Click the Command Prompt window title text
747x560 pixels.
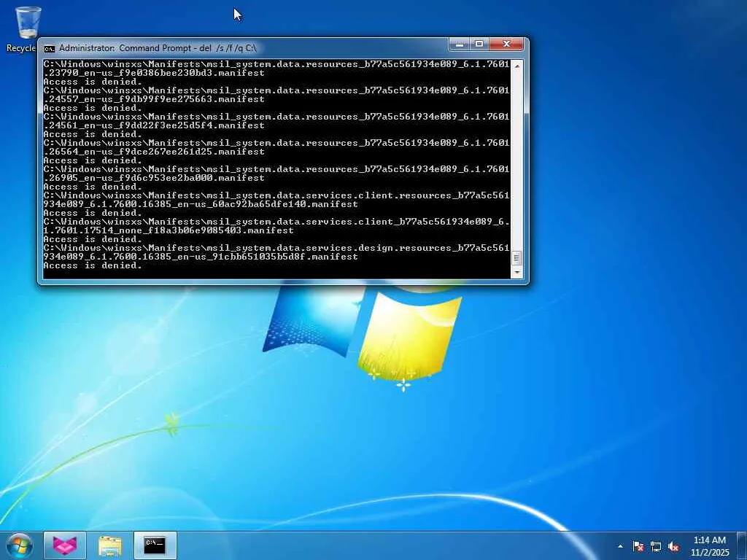click(158, 48)
